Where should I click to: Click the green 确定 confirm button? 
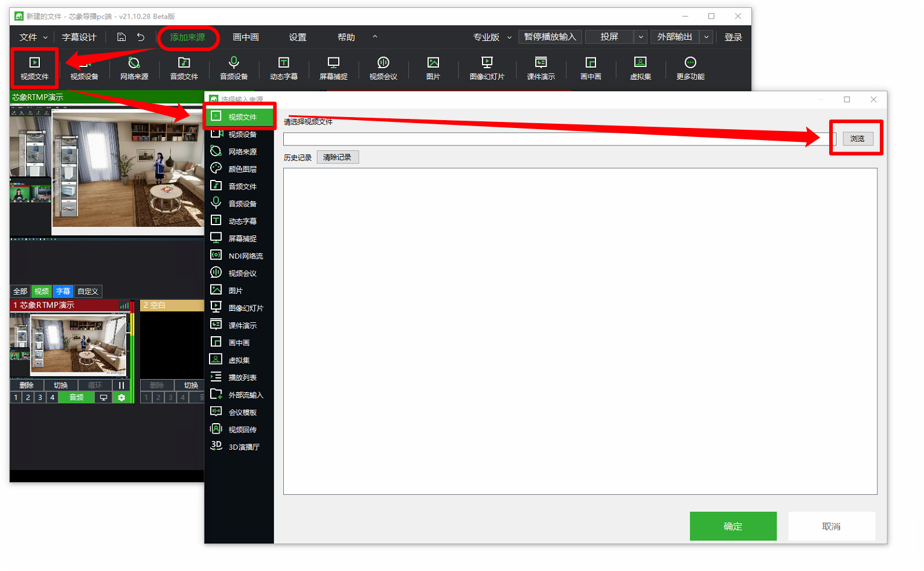click(733, 526)
